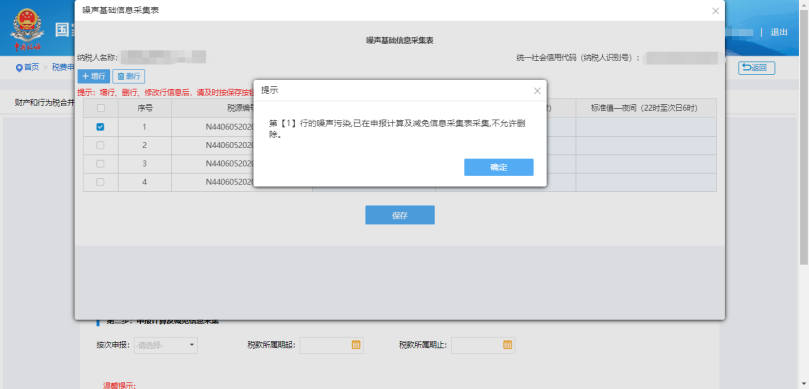Open calendar icon for 税款所属期起

(x=355, y=345)
